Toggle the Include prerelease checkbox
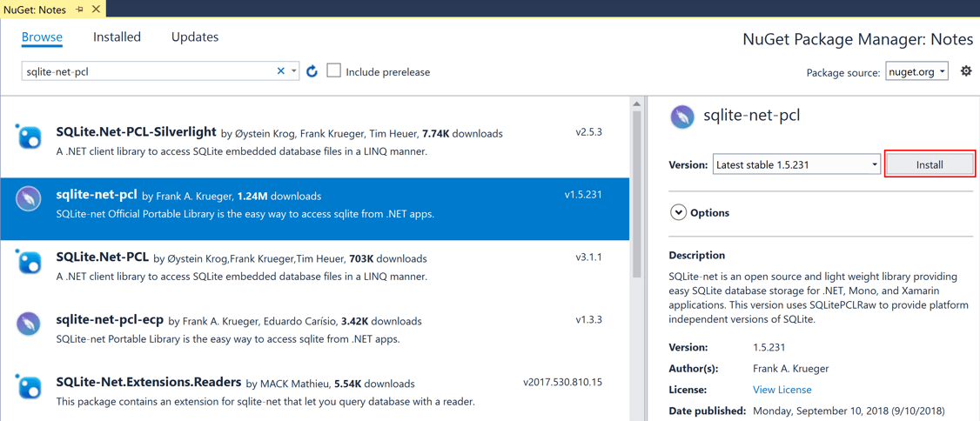Image resolution: width=980 pixels, height=421 pixels. [x=333, y=70]
